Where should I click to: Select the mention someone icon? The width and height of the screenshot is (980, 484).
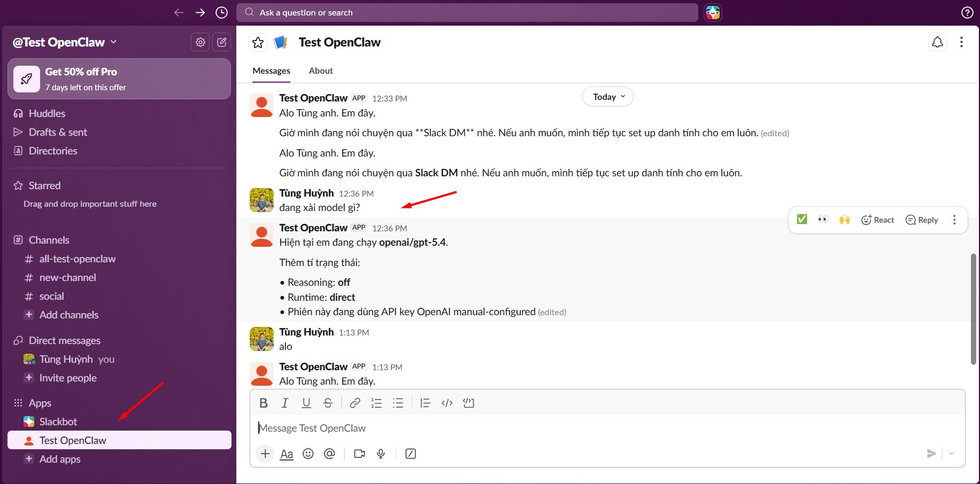329,454
